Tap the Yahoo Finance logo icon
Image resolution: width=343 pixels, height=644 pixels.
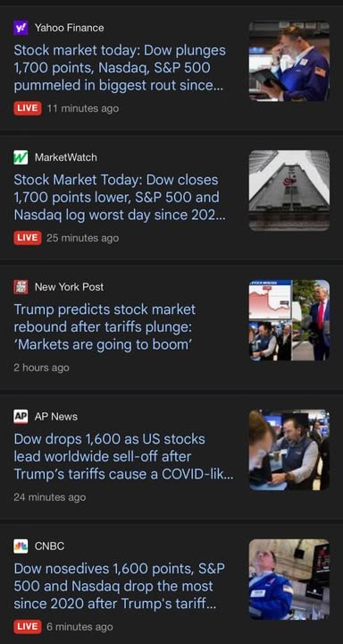pyautogui.click(x=21, y=28)
